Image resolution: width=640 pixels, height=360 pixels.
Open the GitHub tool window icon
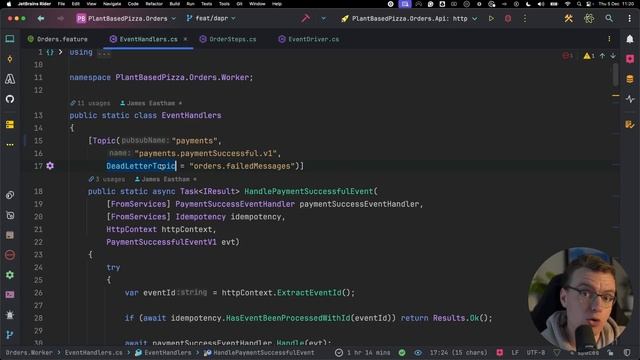coord(10,99)
